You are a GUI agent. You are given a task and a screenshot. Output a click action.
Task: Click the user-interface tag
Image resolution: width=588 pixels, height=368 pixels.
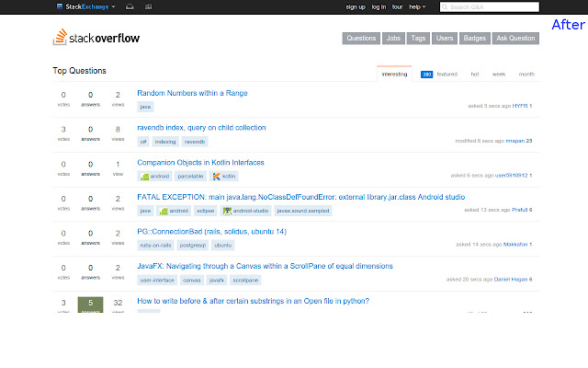(157, 280)
